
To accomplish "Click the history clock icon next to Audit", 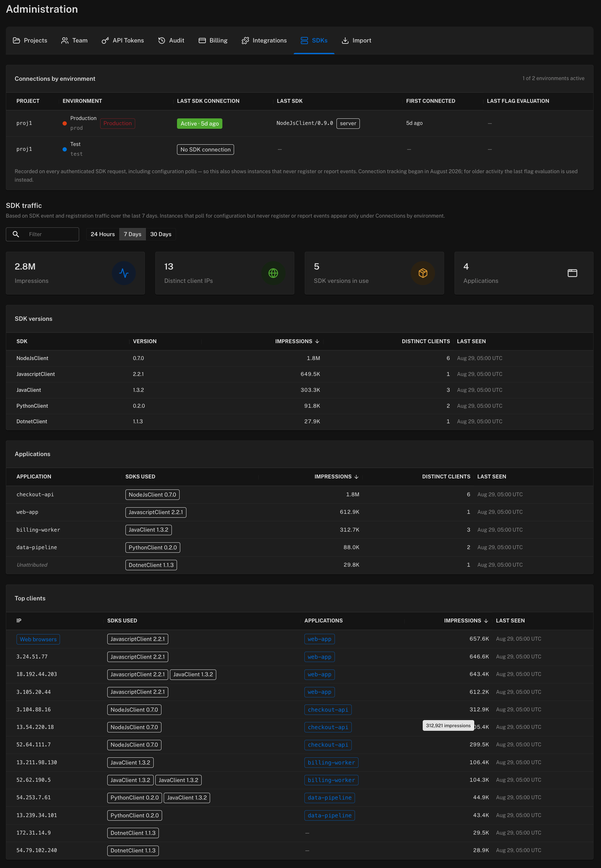I will pos(161,40).
